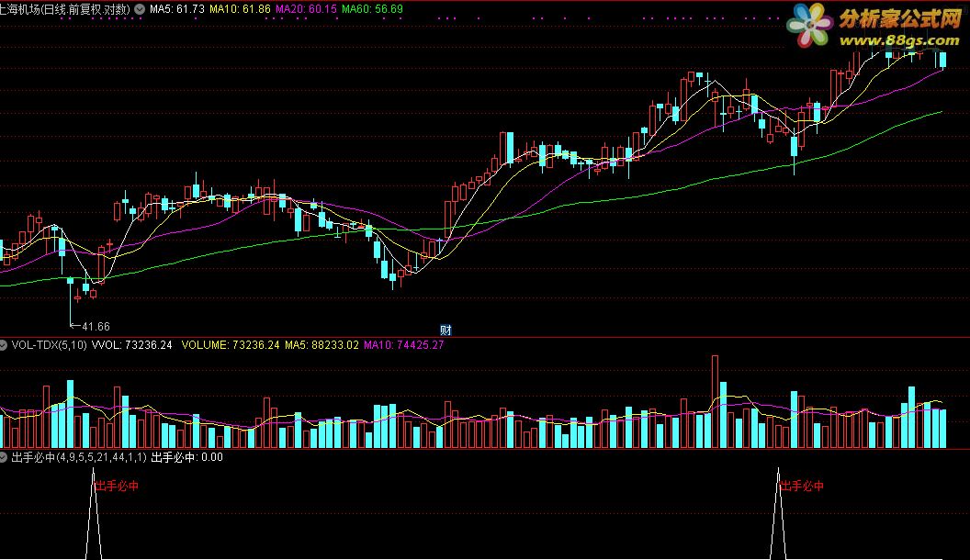Select the 出手必中(4,9,5,5,21,44,1,1) indicator name
Viewport: 970px width, 560px height.
pos(79,457)
